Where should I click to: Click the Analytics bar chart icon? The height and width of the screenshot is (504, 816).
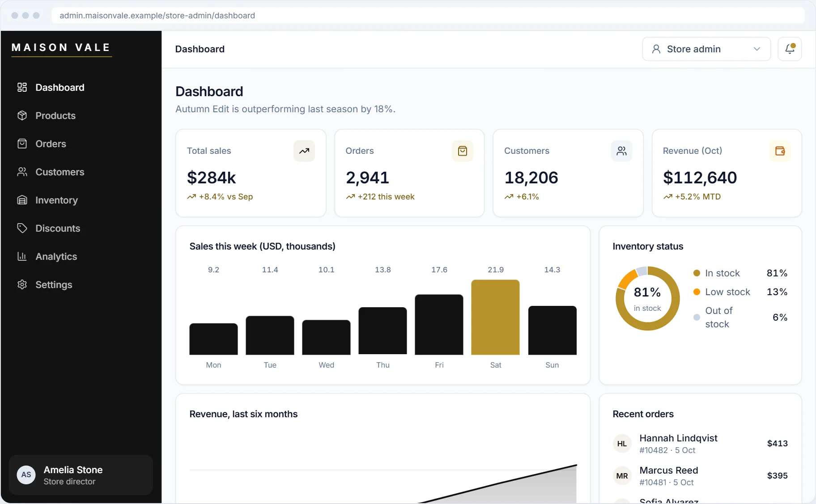(22, 256)
